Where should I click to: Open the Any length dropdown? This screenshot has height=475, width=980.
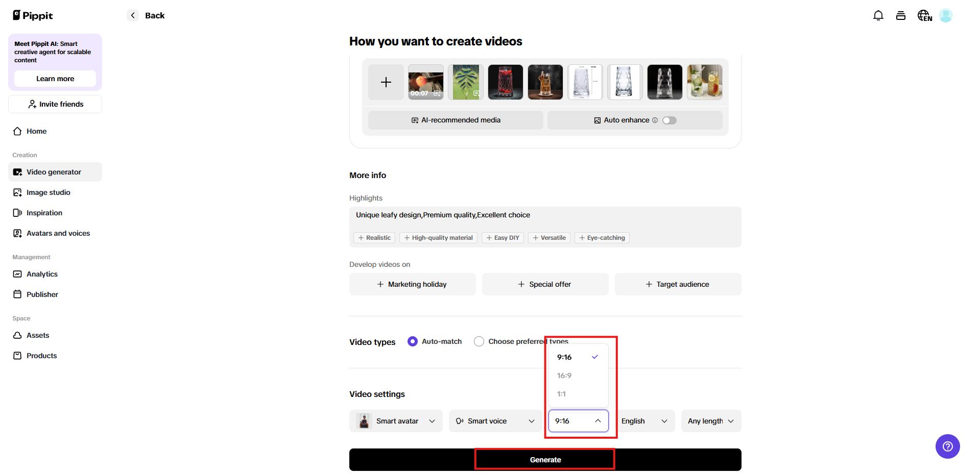pos(710,421)
